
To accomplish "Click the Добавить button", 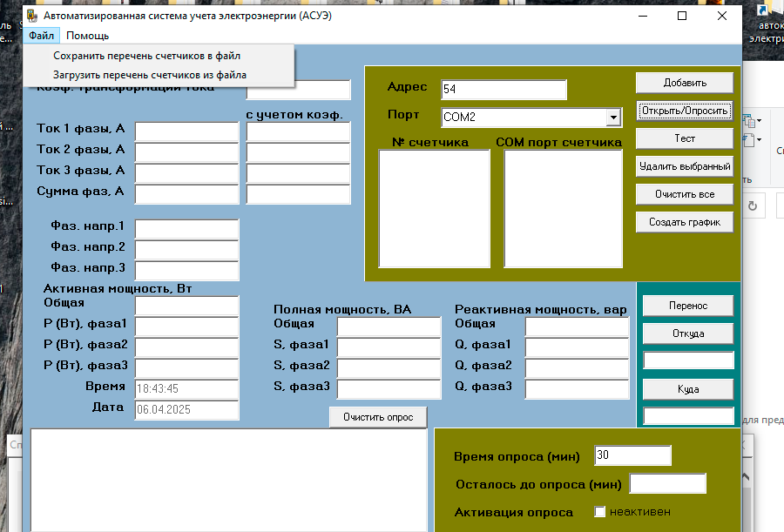I will pos(685,83).
